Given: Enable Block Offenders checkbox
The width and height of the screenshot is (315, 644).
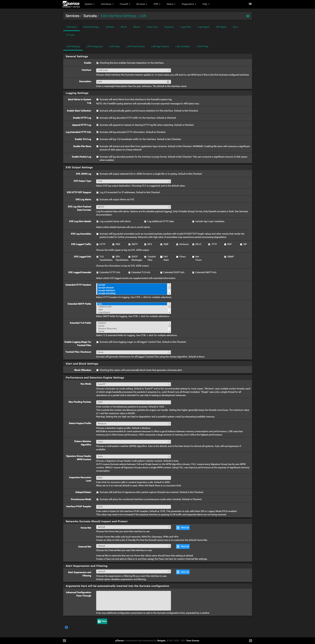Looking at the screenshot, I should coord(97,370).
